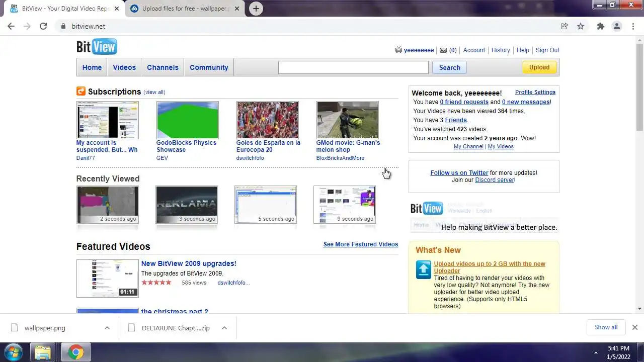Viewport: 644px width, 362px height.
Task: Click Show all downloads button
Action: 606,327
